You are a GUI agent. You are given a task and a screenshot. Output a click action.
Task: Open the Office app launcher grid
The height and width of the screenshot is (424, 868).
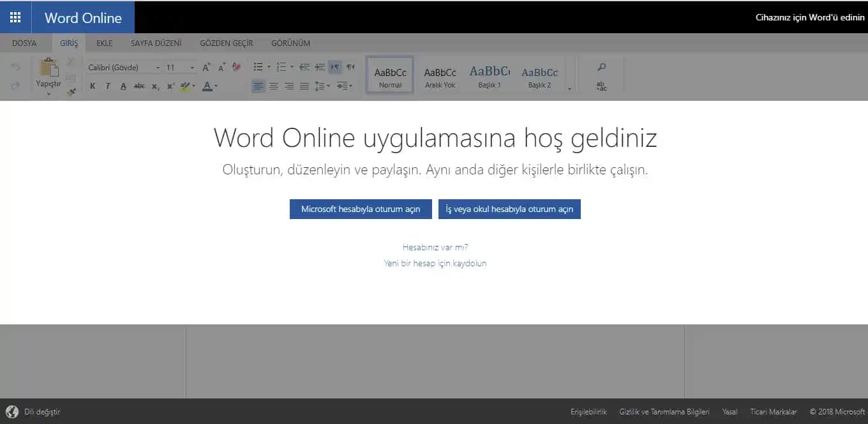click(15, 17)
